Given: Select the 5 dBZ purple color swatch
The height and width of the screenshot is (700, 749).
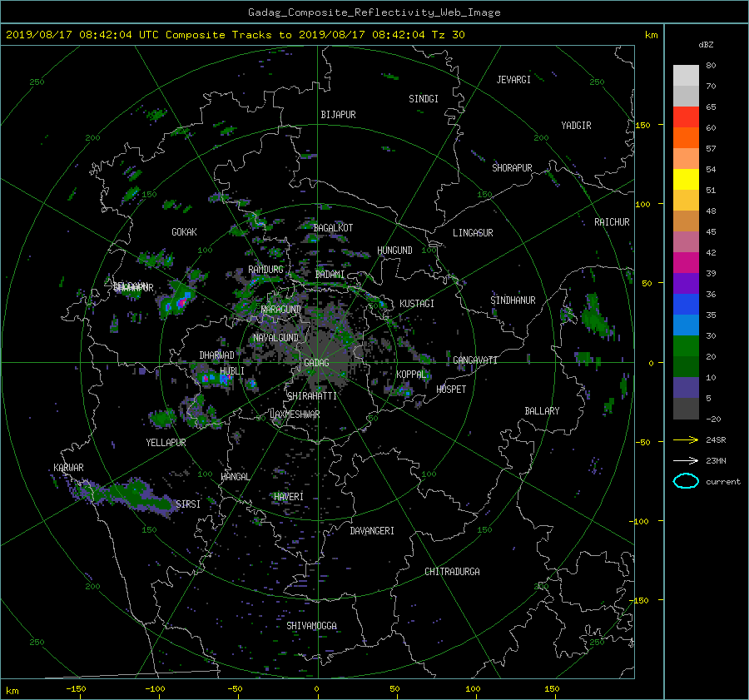Looking at the screenshot, I should click(x=686, y=388).
